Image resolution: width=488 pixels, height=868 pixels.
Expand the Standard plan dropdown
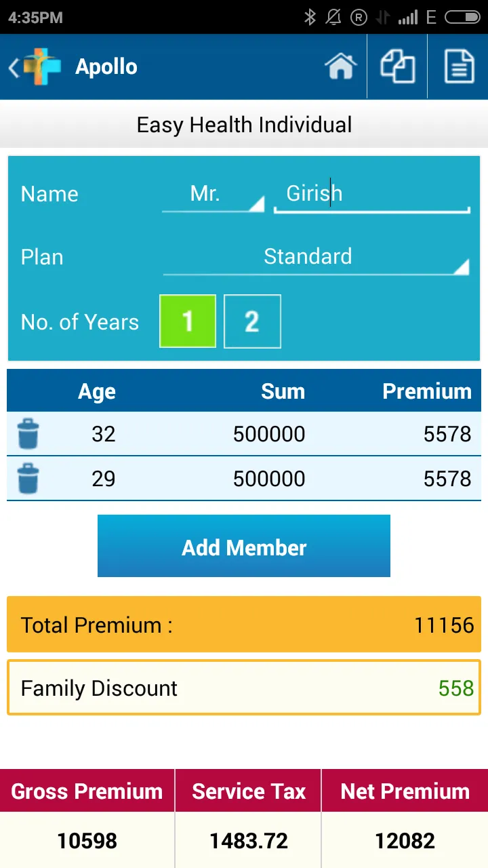(316, 258)
